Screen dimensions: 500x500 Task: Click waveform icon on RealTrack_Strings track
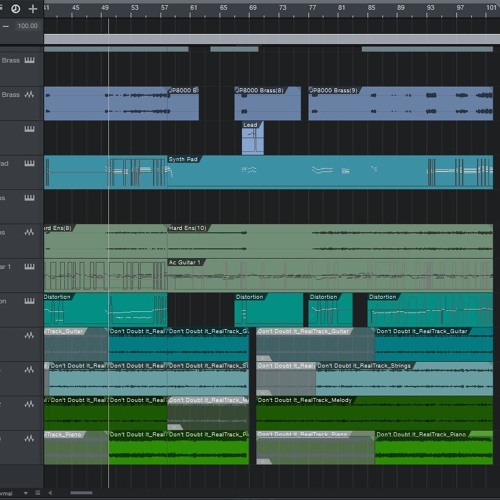pos(29,370)
